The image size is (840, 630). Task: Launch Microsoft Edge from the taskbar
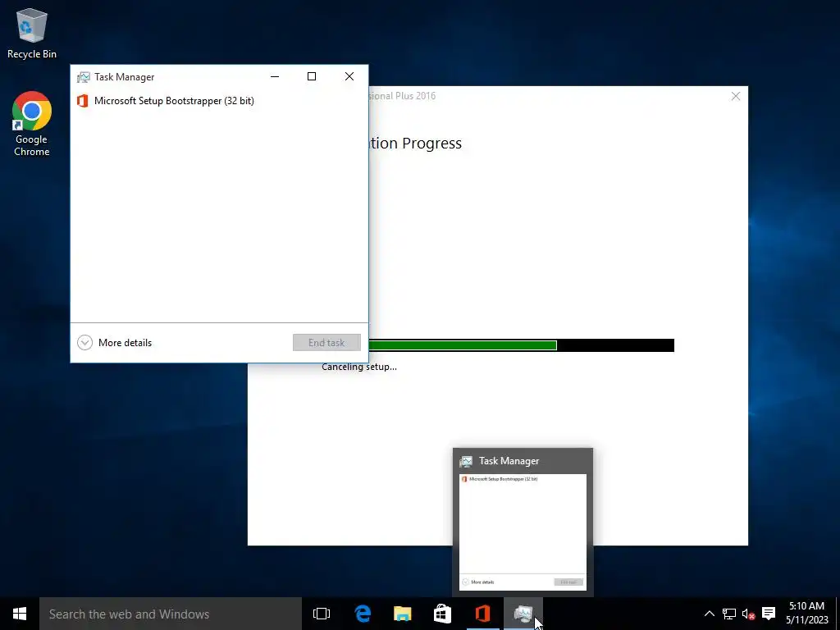click(x=363, y=614)
